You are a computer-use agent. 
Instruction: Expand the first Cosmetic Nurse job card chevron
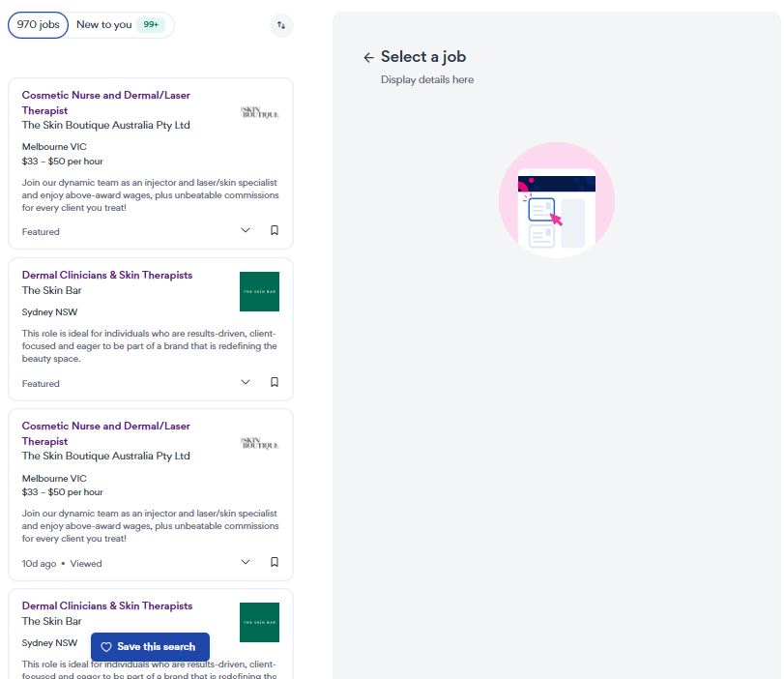click(x=245, y=229)
